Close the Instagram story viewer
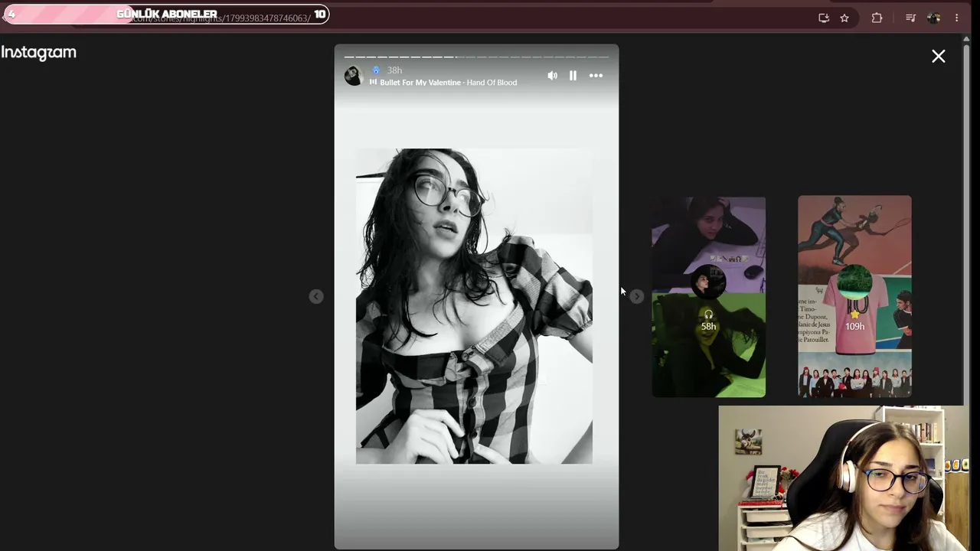The width and height of the screenshot is (980, 551). click(939, 56)
